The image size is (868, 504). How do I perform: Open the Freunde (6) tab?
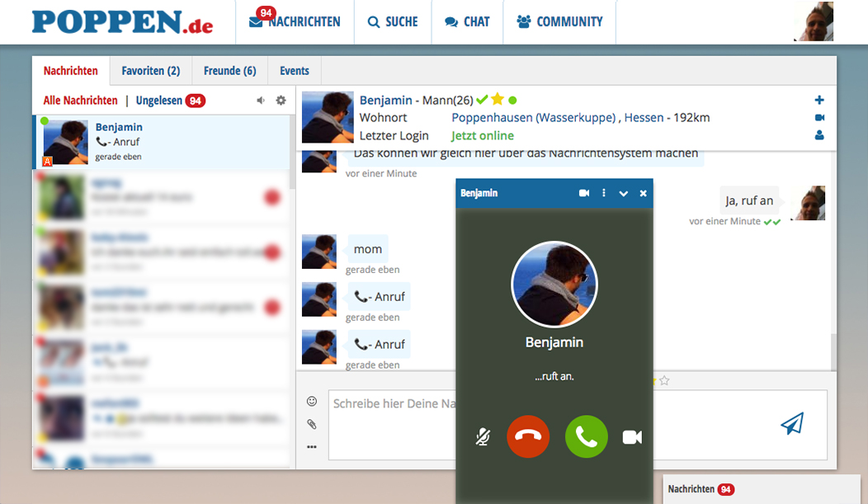(229, 71)
